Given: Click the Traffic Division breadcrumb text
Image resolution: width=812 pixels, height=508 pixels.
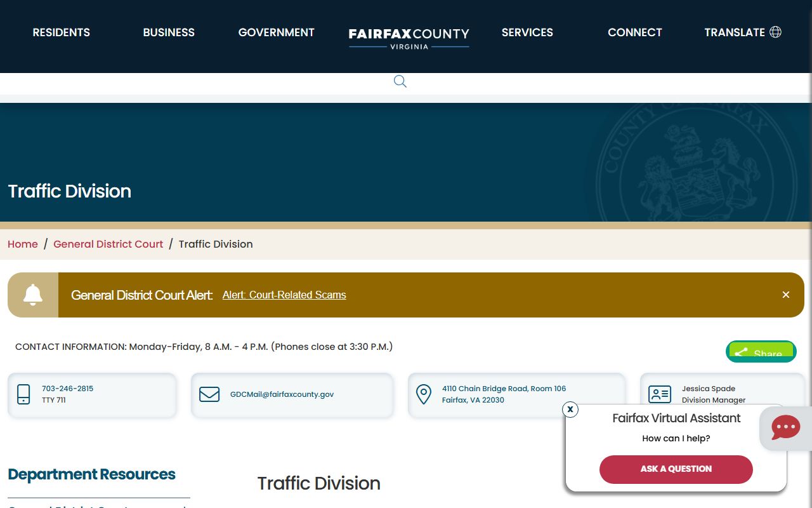Looking at the screenshot, I should (x=216, y=244).
